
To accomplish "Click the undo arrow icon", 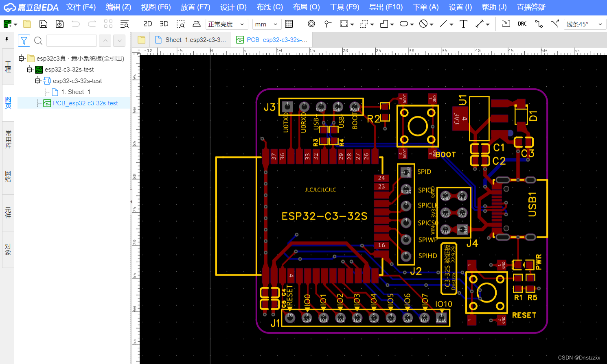I will click(76, 24).
